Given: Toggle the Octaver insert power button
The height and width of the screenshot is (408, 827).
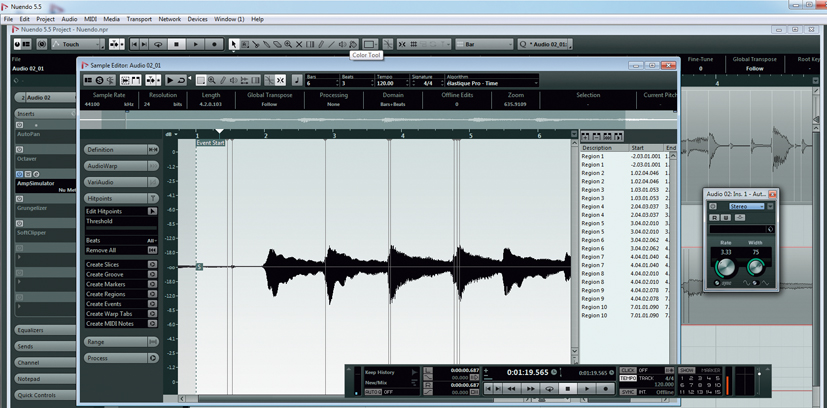Looking at the screenshot, I should (x=20, y=150).
